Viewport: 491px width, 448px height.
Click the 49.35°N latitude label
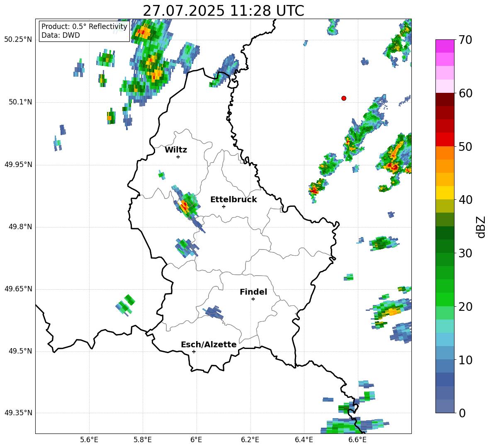[18, 413]
